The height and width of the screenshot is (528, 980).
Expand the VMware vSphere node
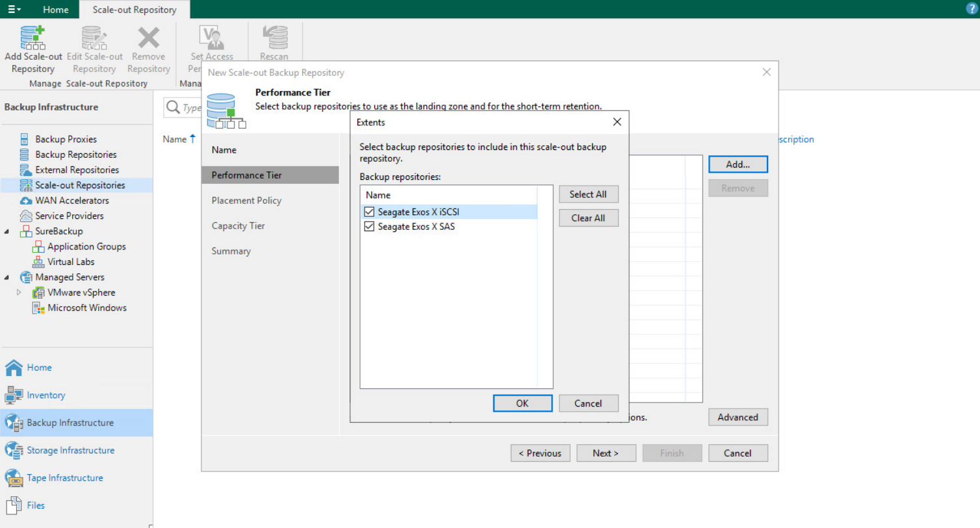19,293
